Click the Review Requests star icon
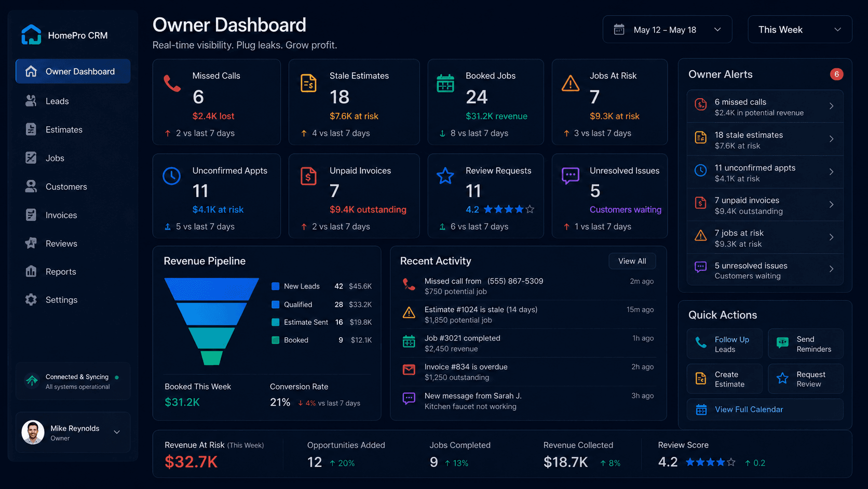868x489 pixels. pyautogui.click(x=445, y=176)
